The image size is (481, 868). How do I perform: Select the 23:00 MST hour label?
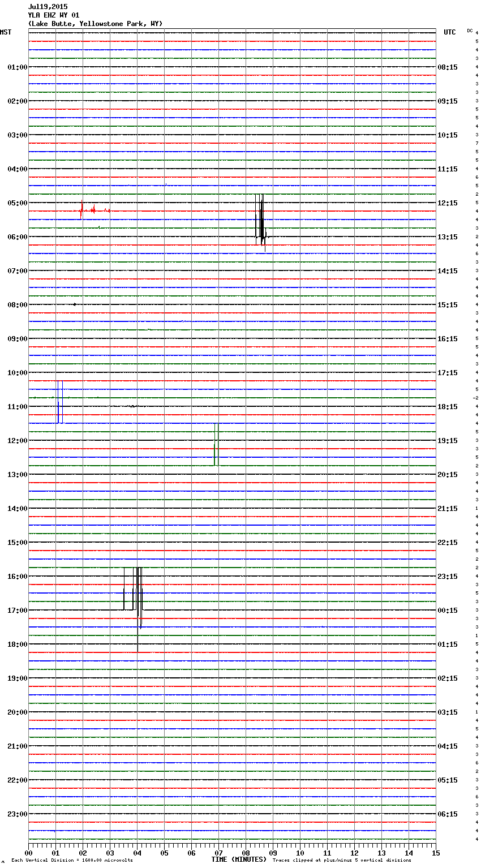pyautogui.click(x=17, y=814)
